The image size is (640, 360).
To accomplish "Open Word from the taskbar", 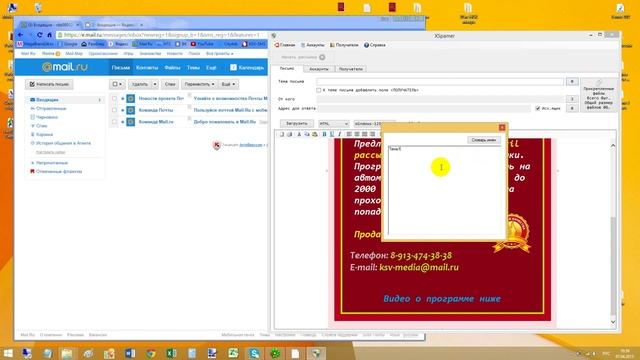I will [x=130, y=353].
